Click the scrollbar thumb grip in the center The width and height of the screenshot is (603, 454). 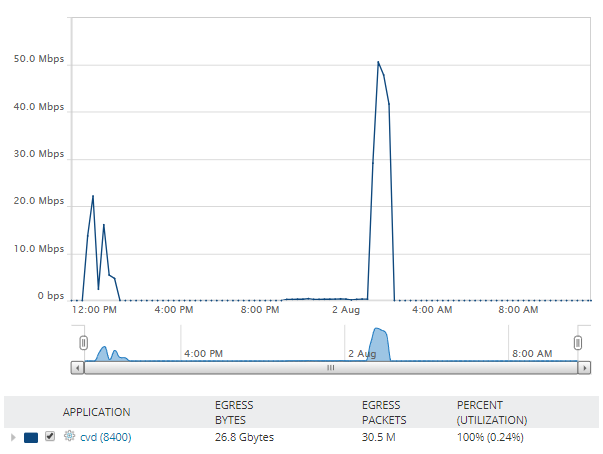point(331,368)
